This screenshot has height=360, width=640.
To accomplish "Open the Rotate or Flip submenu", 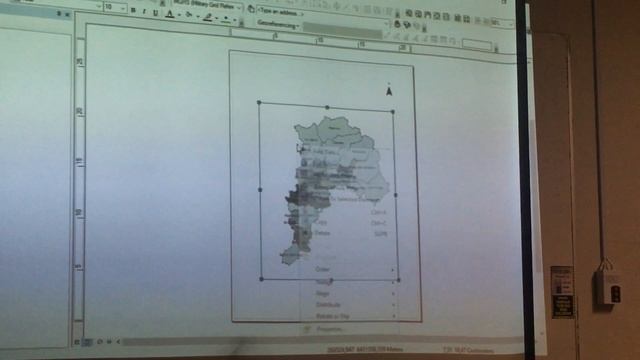I will click(349, 316).
